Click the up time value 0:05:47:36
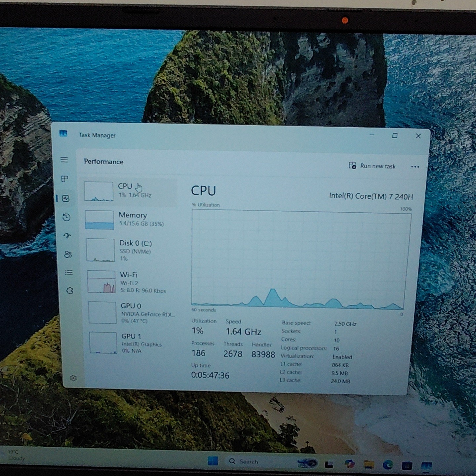 pyautogui.click(x=210, y=375)
